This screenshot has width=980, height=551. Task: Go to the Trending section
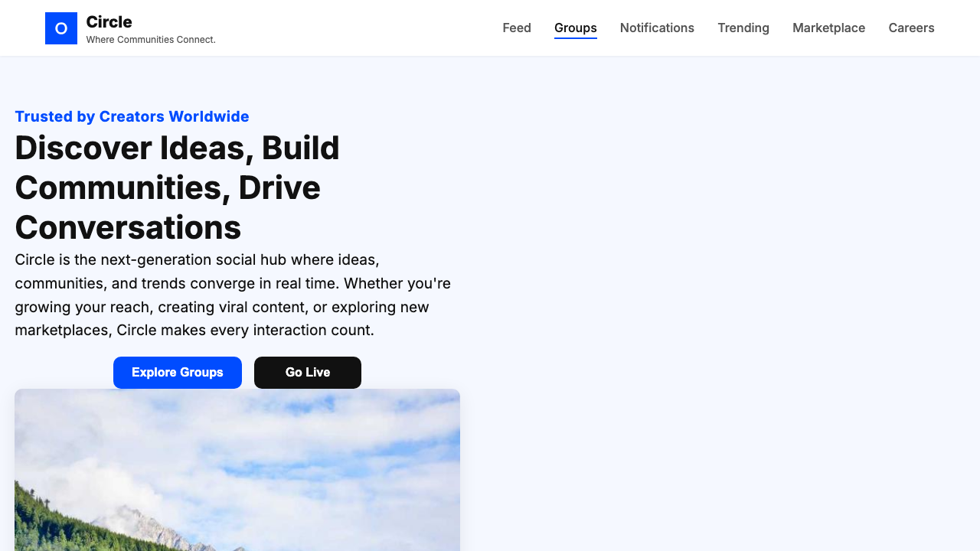pyautogui.click(x=743, y=28)
